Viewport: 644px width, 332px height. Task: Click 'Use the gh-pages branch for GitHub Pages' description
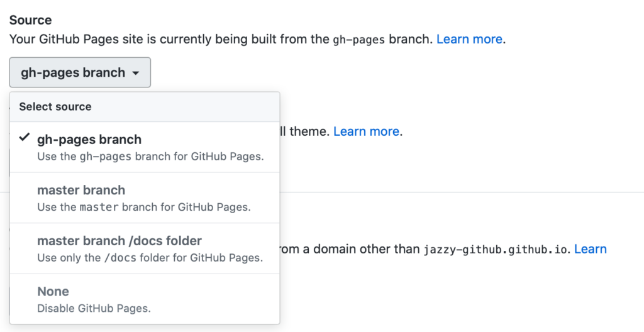(150, 156)
